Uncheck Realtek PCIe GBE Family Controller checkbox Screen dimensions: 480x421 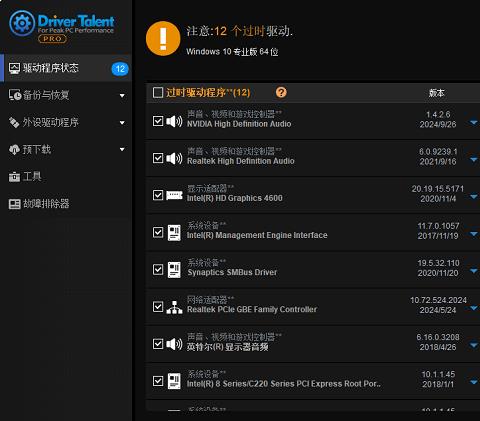pos(158,307)
